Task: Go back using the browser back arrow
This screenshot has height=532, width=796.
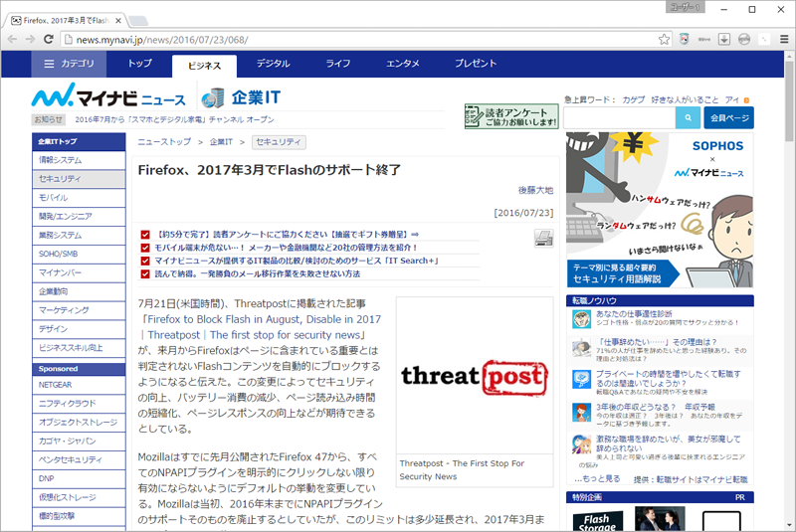Action: [x=13, y=39]
